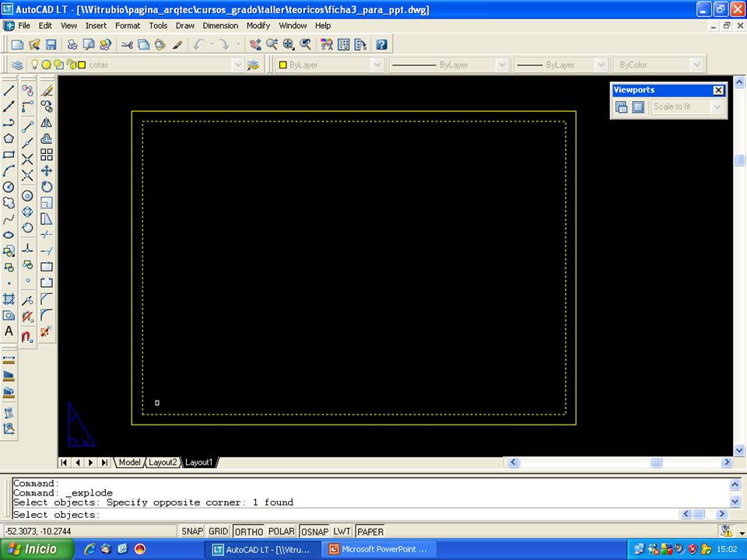Click the Print icon in toolbar

tap(72, 45)
